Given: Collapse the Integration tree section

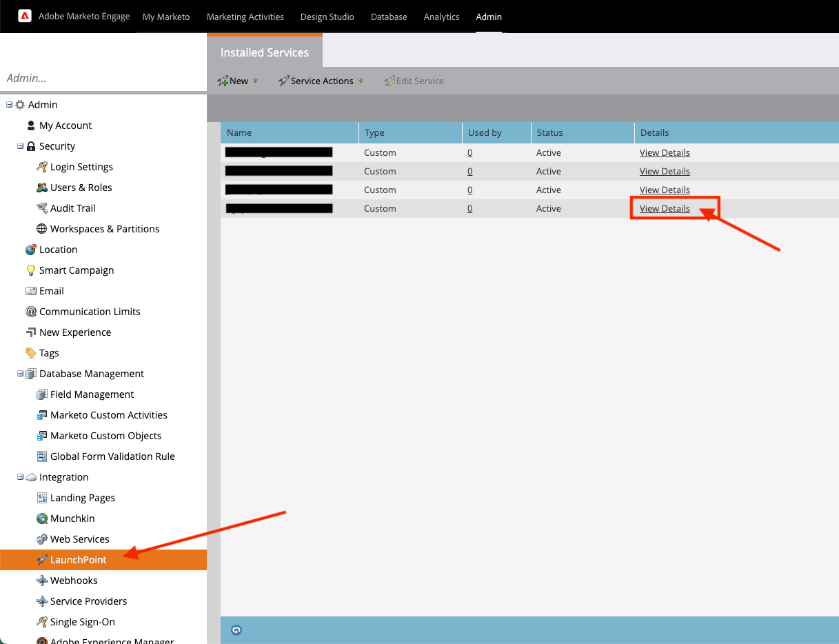Looking at the screenshot, I should coord(21,477).
